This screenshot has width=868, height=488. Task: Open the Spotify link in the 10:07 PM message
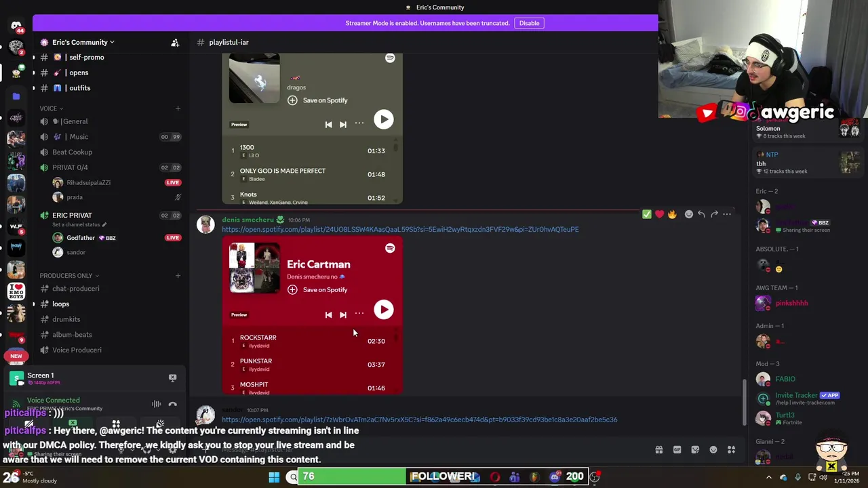pos(419,420)
